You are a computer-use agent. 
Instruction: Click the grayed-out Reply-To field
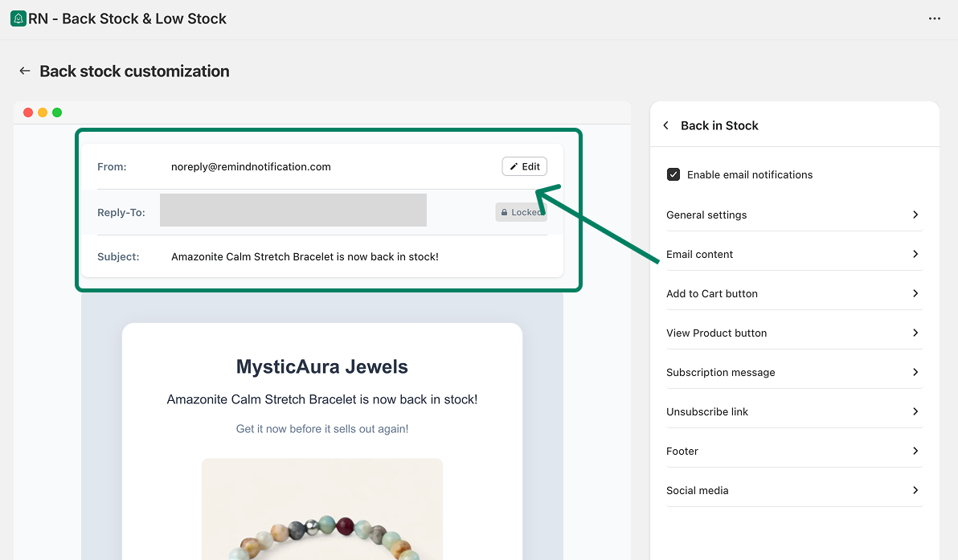tap(293, 211)
